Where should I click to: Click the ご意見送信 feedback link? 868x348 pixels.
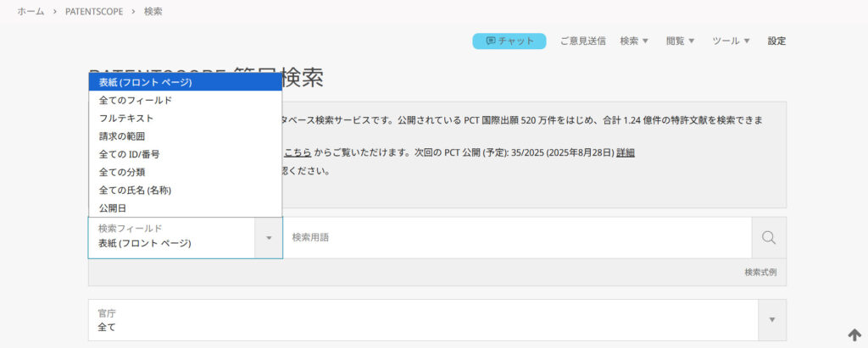click(x=582, y=41)
